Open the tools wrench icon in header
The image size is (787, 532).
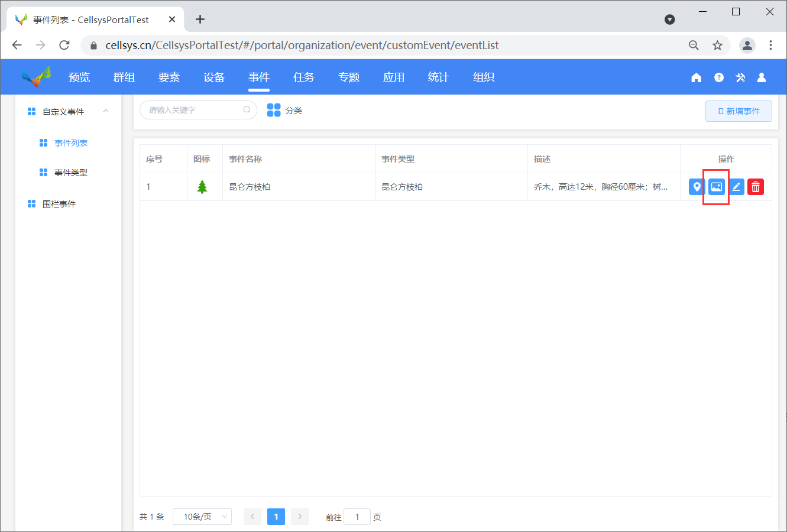click(x=740, y=77)
